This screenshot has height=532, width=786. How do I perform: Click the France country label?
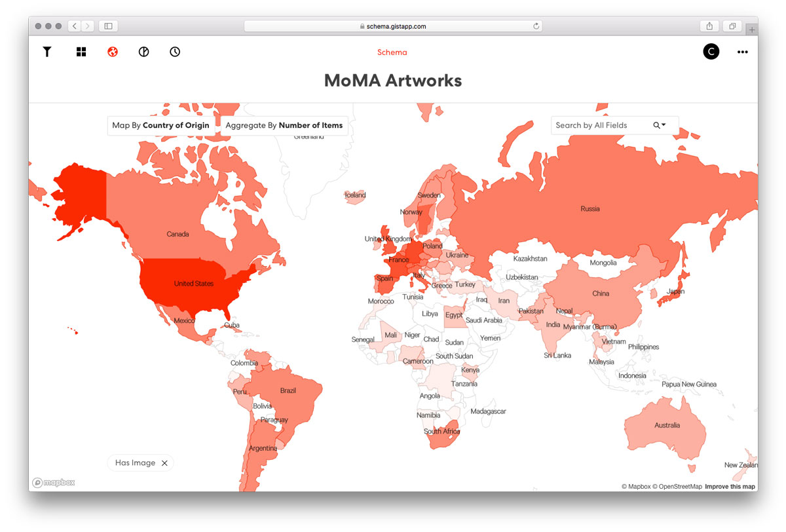coord(399,260)
